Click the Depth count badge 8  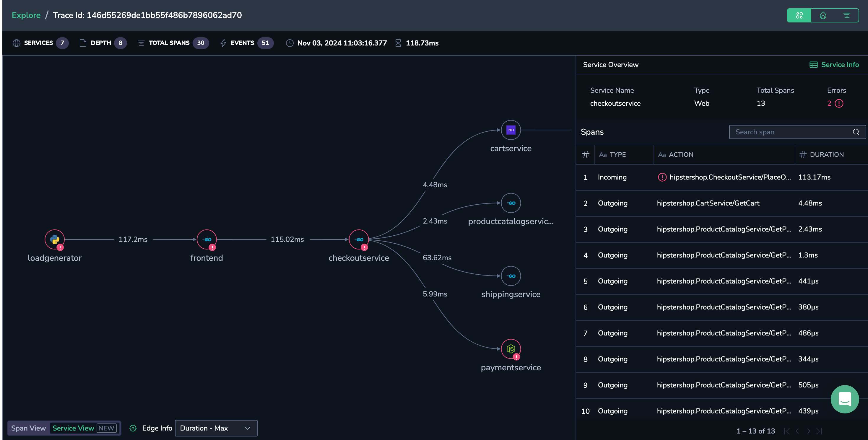coord(120,43)
